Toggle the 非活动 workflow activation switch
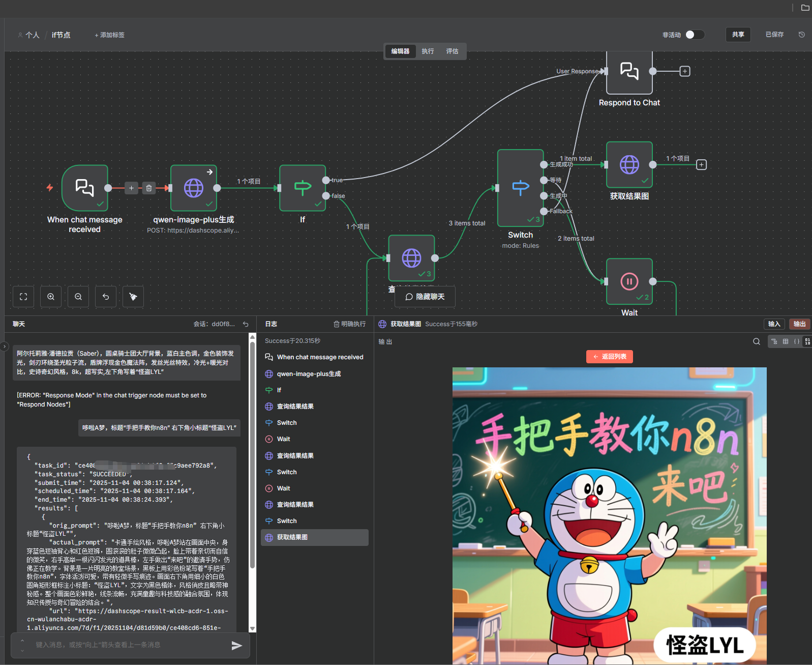 point(695,35)
